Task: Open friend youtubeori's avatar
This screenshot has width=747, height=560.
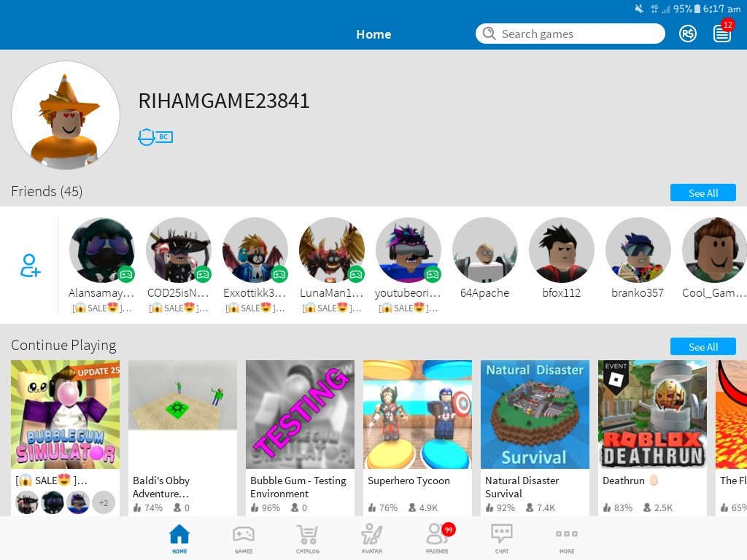Action: click(x=409, y=251)
